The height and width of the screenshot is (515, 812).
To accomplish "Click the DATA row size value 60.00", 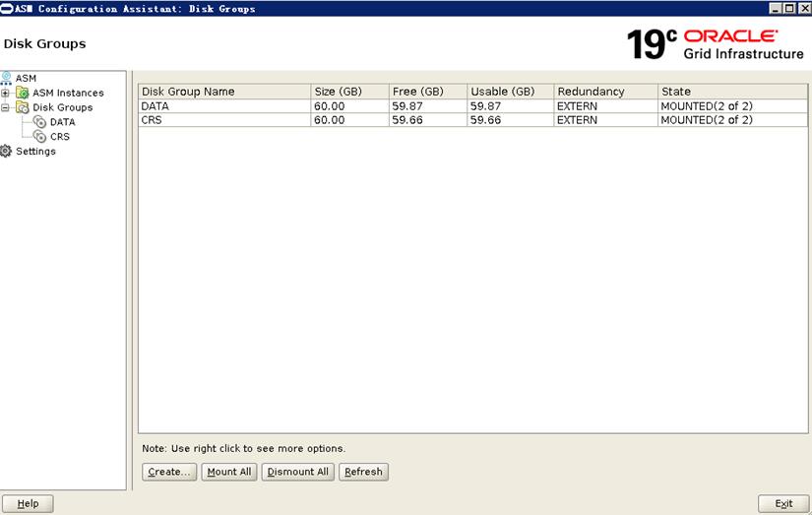I will click(330, 106).
